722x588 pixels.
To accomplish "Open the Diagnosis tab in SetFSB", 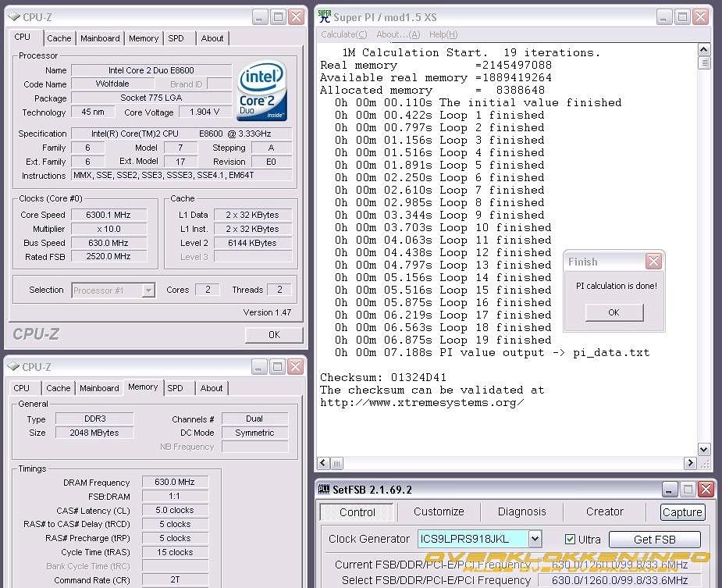I will tap(521, 511).
